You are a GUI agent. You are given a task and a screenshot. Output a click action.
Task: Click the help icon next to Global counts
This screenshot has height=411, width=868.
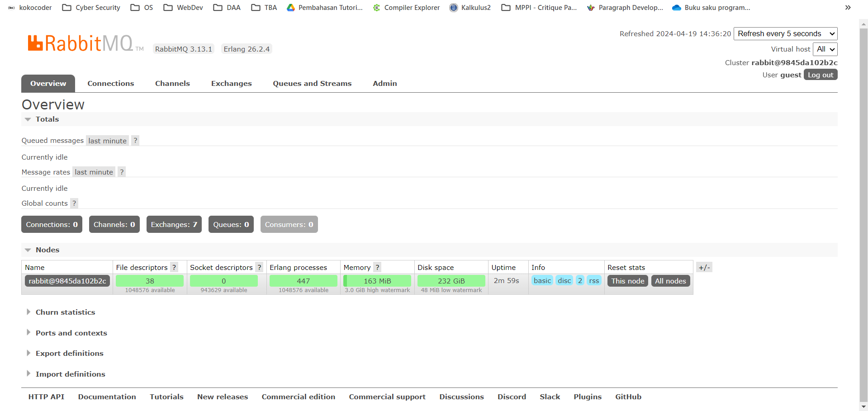coord(74,203)
